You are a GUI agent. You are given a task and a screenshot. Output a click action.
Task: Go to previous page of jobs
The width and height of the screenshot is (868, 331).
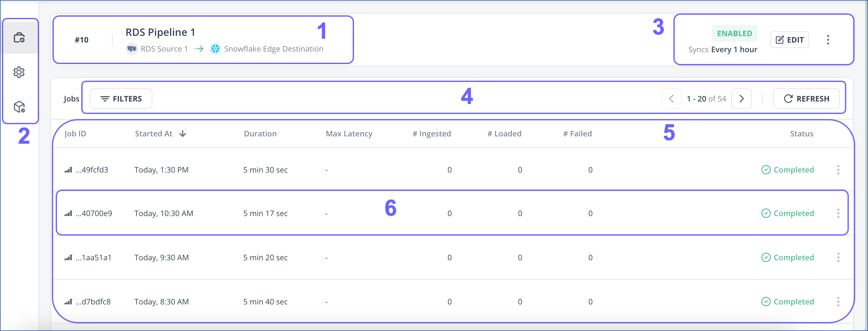(x=671, y=99)
